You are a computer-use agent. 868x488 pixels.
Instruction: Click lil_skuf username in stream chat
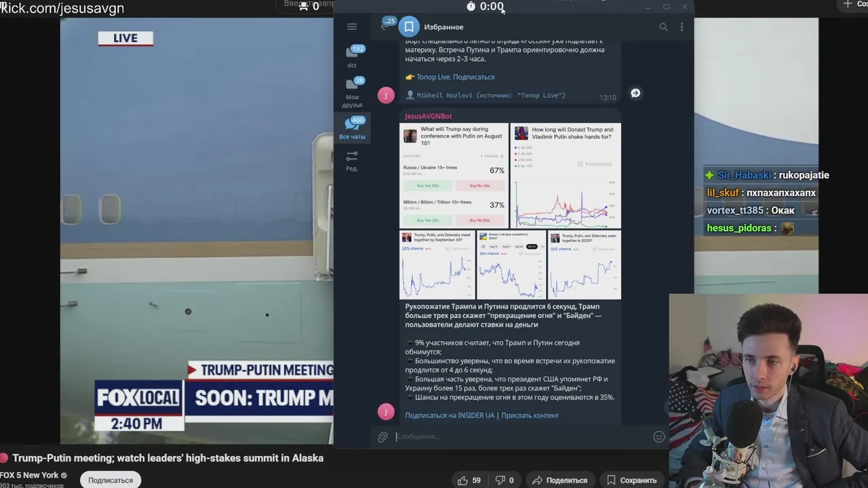(x=723, y=192)
